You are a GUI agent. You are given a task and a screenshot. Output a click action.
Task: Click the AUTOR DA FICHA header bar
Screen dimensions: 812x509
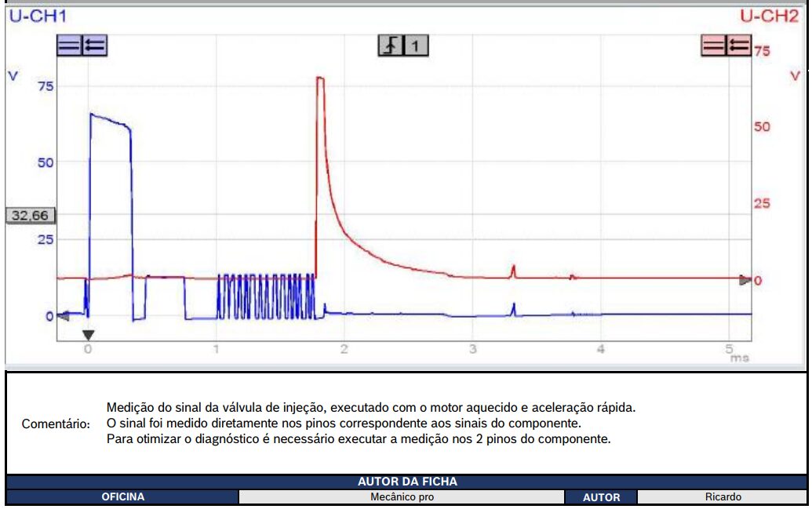click(406, 482)
